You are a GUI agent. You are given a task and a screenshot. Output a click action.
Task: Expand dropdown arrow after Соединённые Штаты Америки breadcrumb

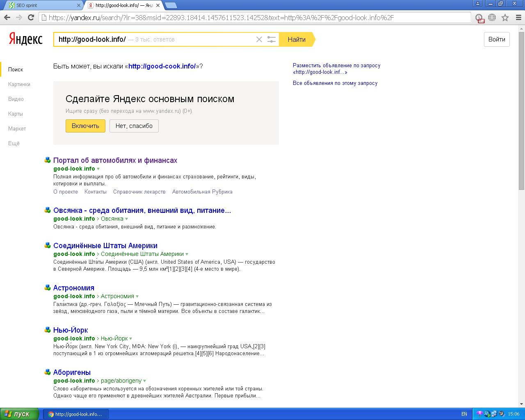pyautogui.click(x=187, y=254)
